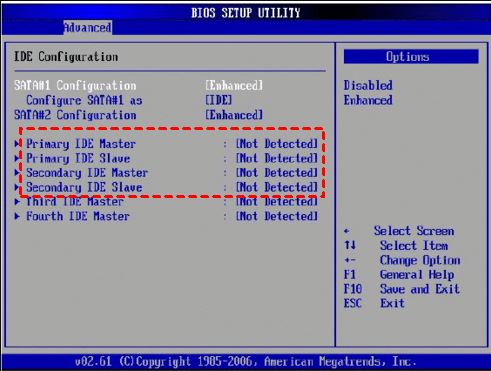
Task: Open the Advanced tab
Action: point(88,28)
